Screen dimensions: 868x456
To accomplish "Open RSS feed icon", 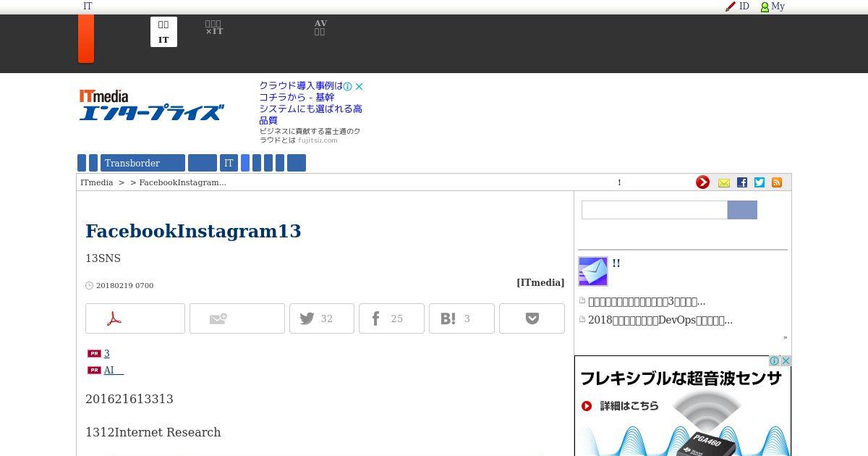I will [x=777, y=182].
